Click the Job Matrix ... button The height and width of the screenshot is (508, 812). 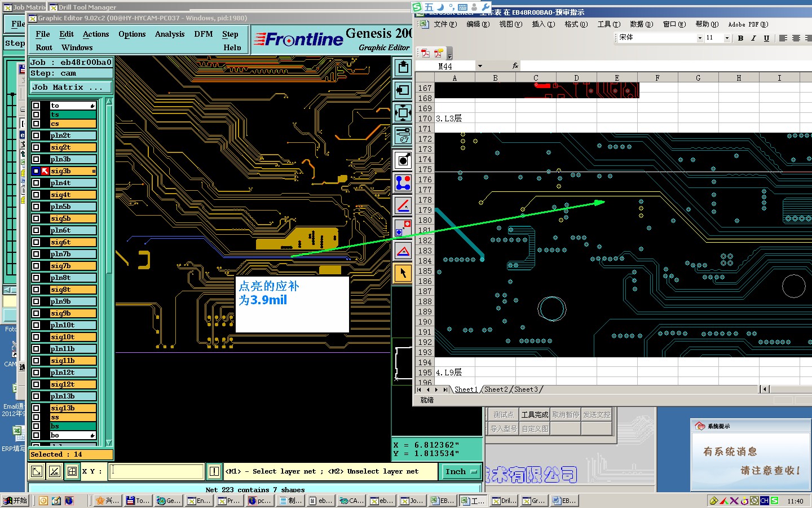coord(71,87)
